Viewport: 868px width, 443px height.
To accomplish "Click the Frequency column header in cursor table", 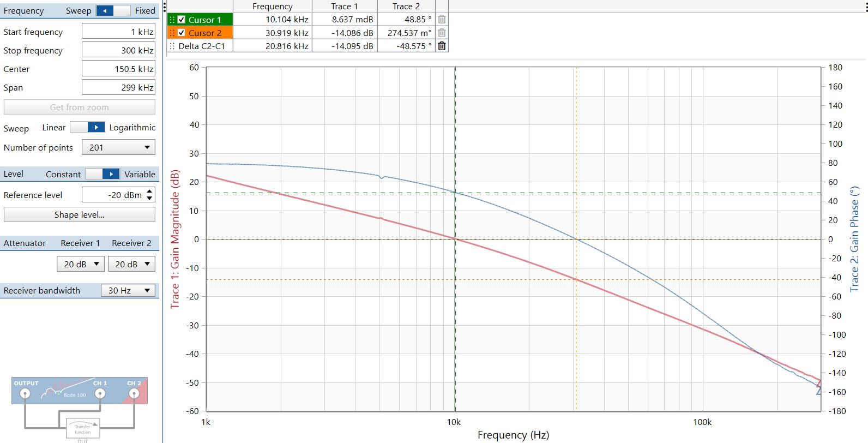I will click(273, 7).
